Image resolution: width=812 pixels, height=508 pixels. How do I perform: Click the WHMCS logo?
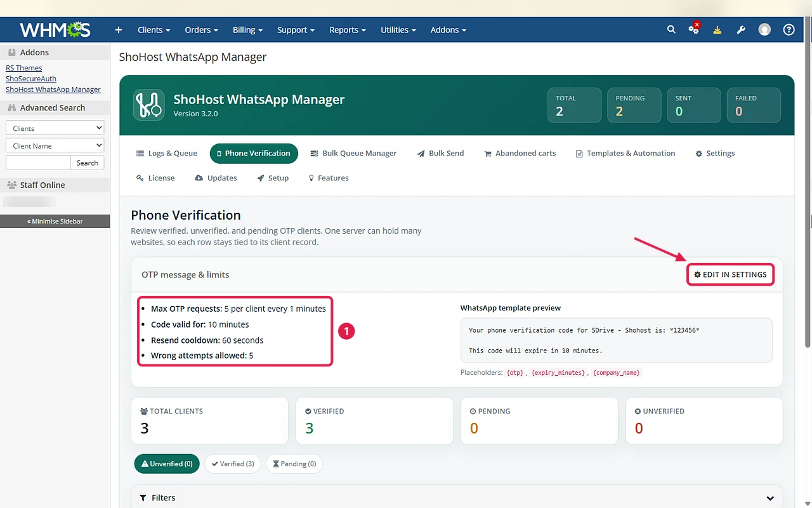55,30
